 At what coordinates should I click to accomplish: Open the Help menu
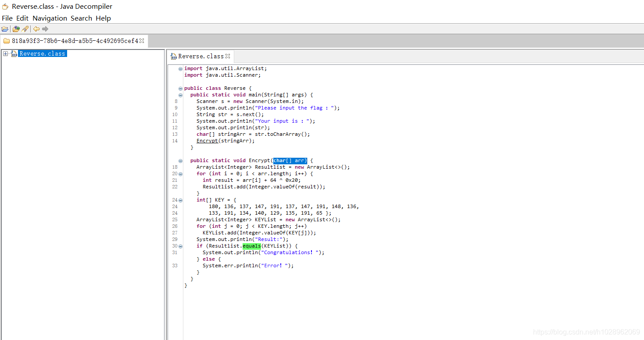tap(103, 18)
